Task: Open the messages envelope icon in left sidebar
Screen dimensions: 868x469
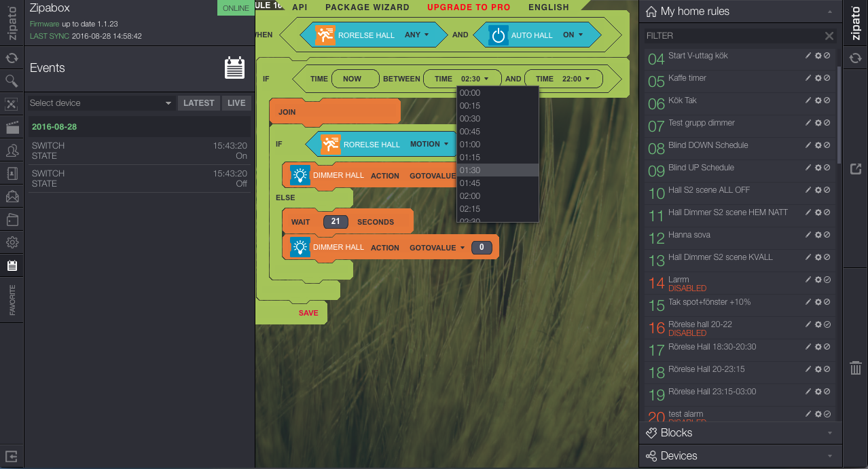Action: [x=12, y=197]
